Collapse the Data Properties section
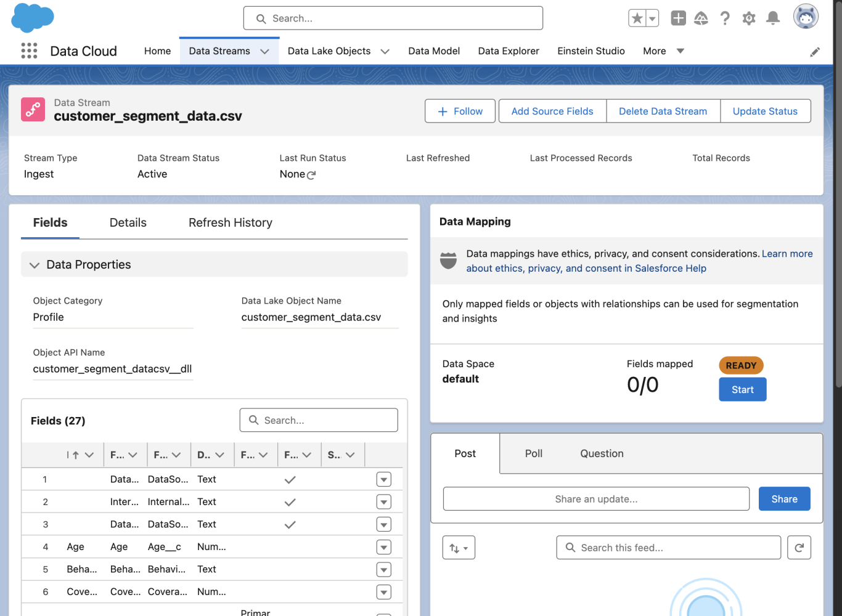Viewport: 842px width, 616px height. tap(35, 264)
